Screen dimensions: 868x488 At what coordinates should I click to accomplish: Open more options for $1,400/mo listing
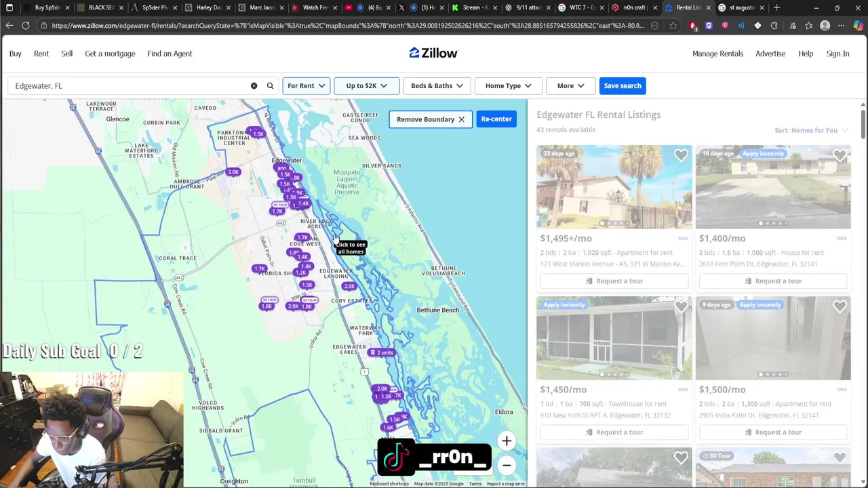(x=842, y=239)
